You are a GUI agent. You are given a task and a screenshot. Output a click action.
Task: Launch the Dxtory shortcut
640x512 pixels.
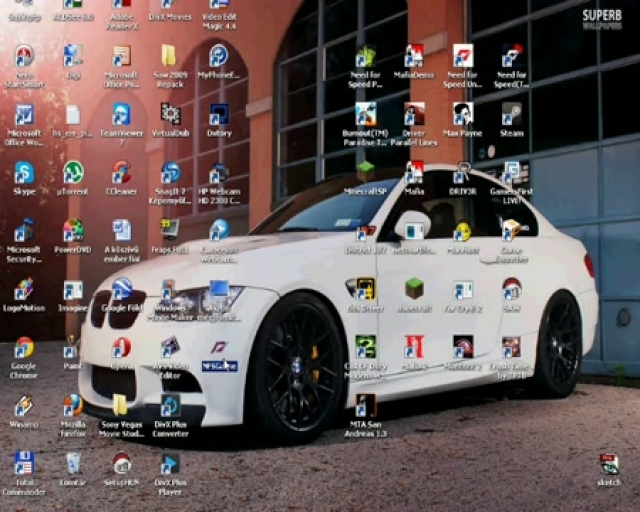click(x=219, y=114)
